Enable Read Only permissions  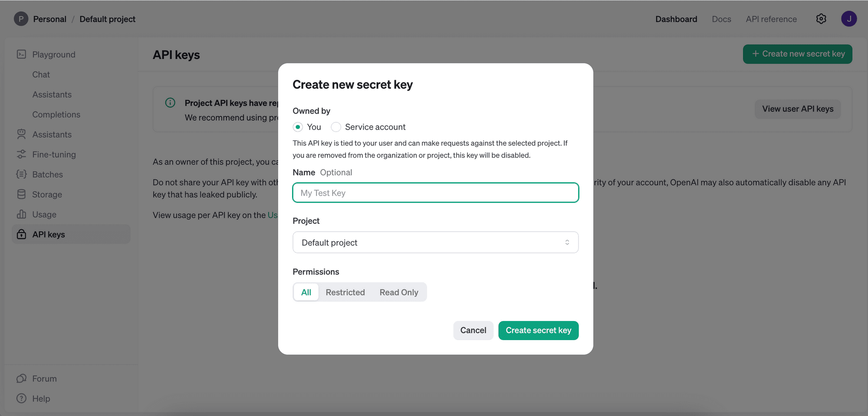coord(399,292)
